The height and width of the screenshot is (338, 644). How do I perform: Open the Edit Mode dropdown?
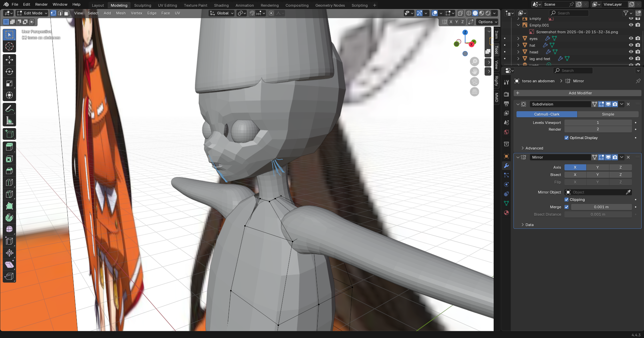click(32, 13)
